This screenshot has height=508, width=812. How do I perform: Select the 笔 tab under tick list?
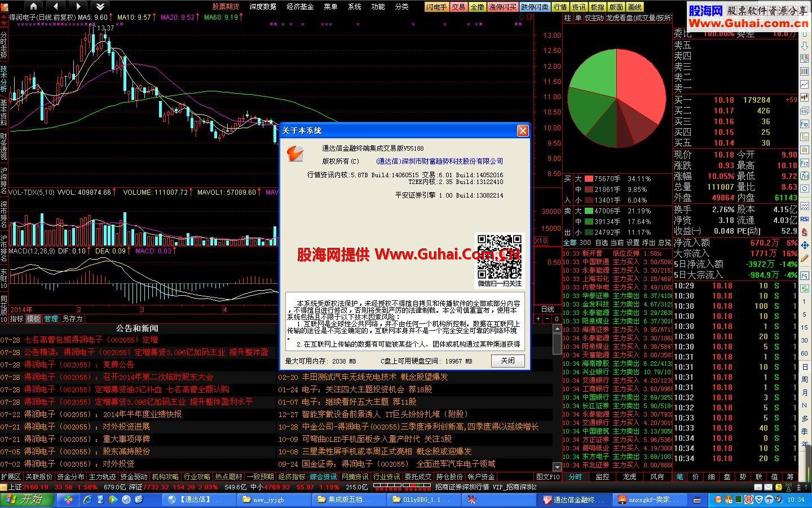coord(680,477)
